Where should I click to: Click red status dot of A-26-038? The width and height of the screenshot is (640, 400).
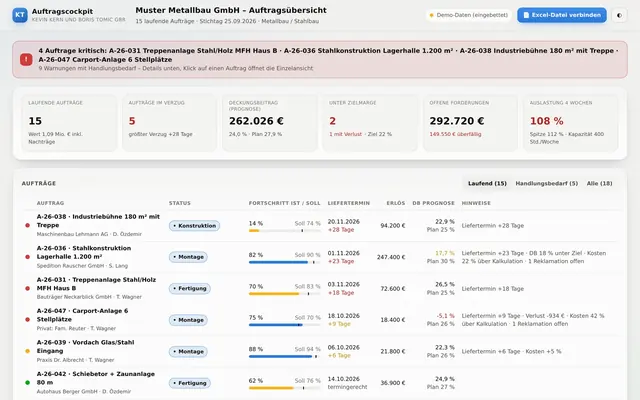tap(28, 225)
